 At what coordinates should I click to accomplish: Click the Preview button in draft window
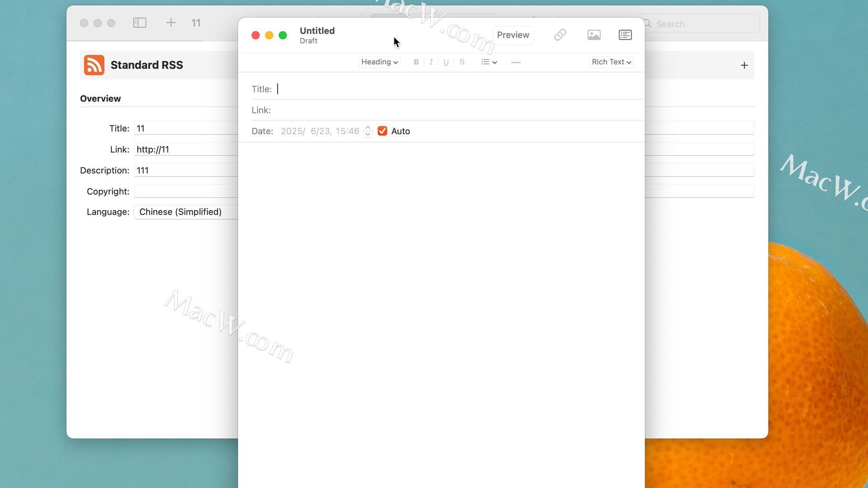pos(513,35)
